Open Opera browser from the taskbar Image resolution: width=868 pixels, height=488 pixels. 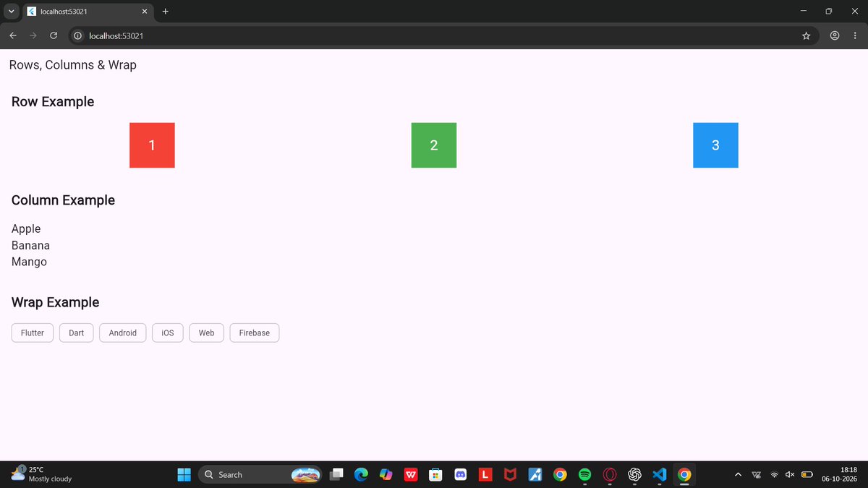(610, 474)
